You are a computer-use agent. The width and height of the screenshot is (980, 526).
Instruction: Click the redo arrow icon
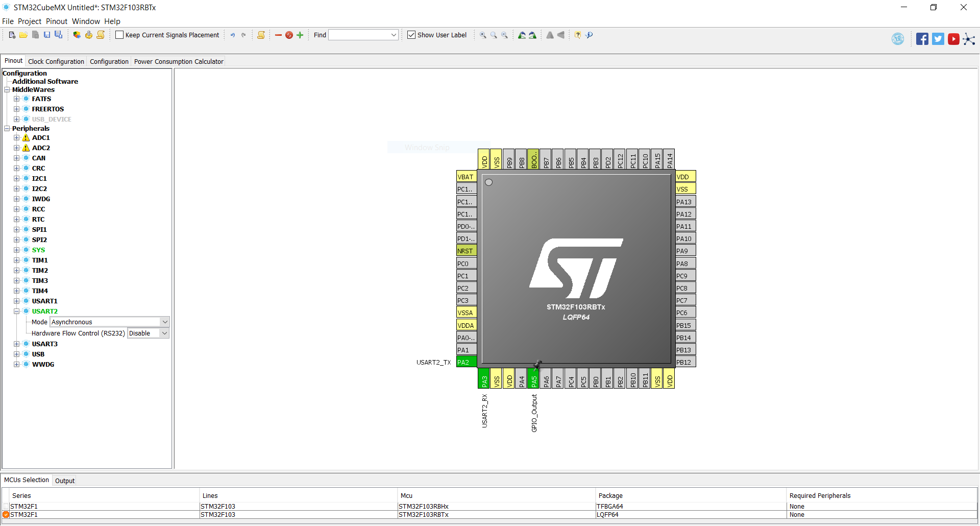[x=243, y=35]
